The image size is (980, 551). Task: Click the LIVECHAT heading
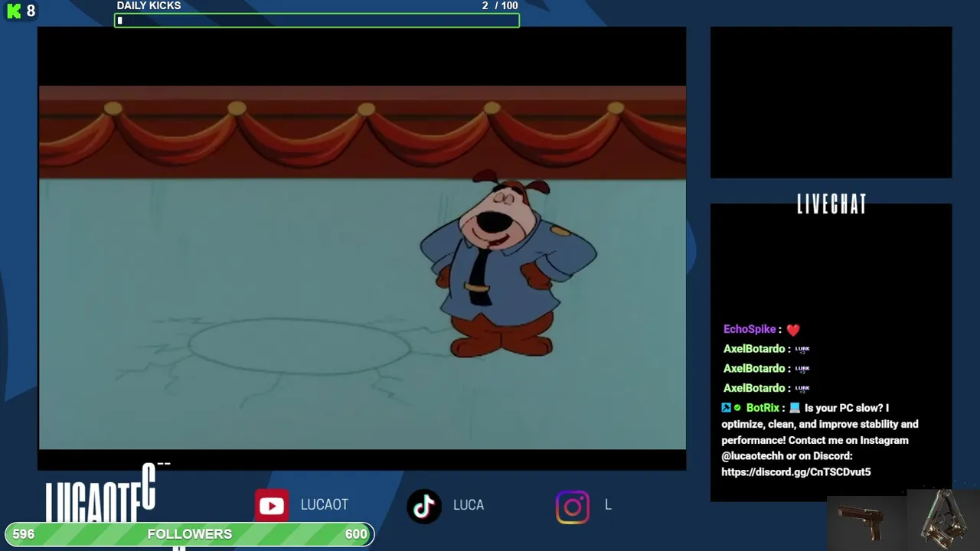pyautogui.click(x=831, y=204)
